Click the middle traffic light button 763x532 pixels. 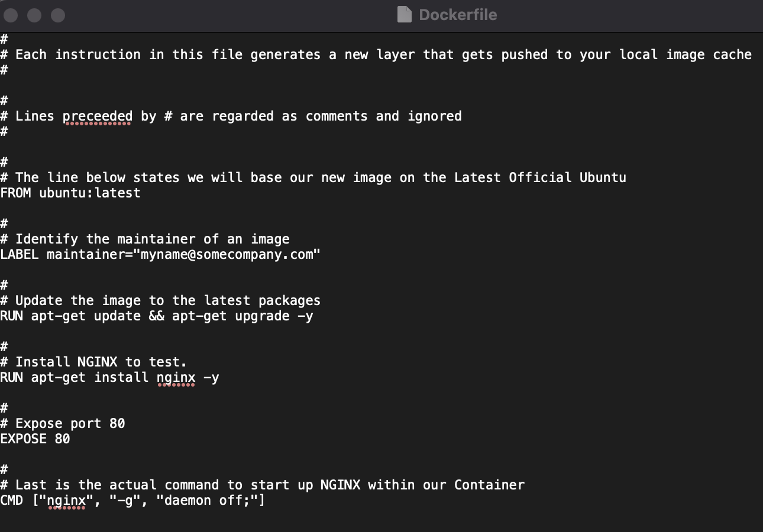coord(34,15)
